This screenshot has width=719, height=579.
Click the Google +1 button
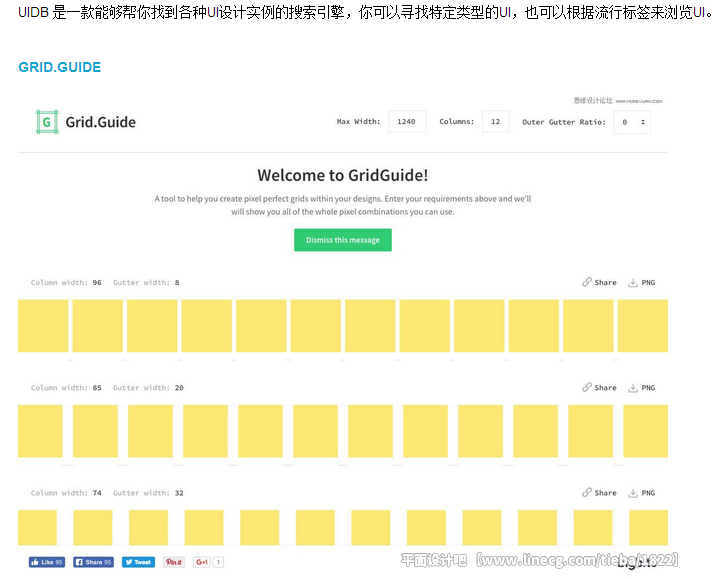(203, 562)
